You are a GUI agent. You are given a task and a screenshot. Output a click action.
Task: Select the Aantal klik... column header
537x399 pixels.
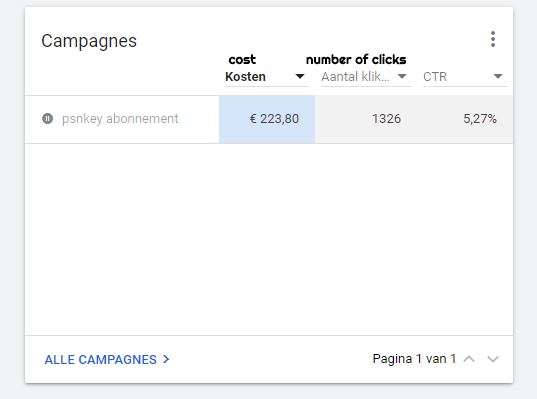pyautogui.click(x=355, y=76)
